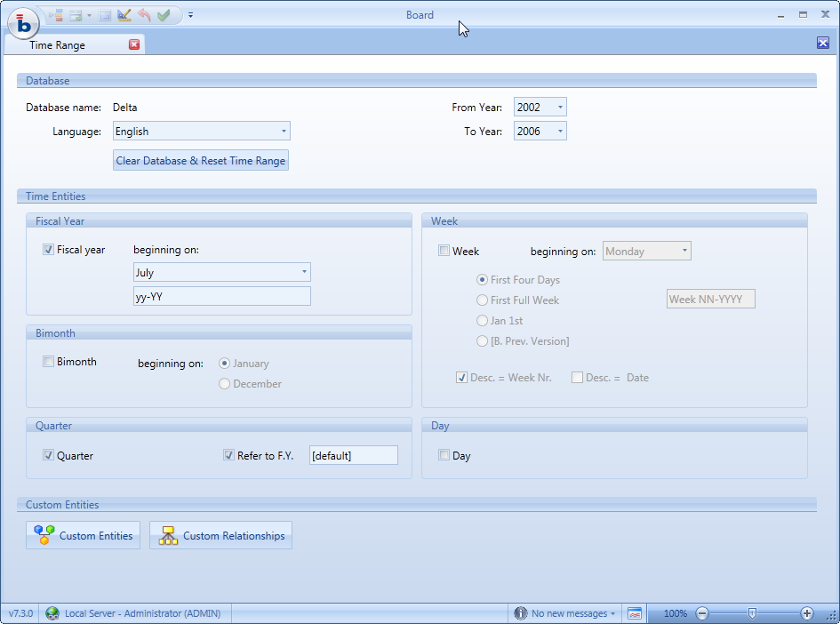Click the Database section header

point(417,80)
